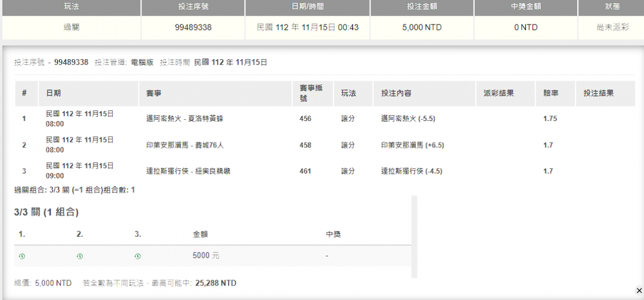Screen dimensions: 644x300
Task: Click the 電腦版 betting channel value
Action: 142,63
